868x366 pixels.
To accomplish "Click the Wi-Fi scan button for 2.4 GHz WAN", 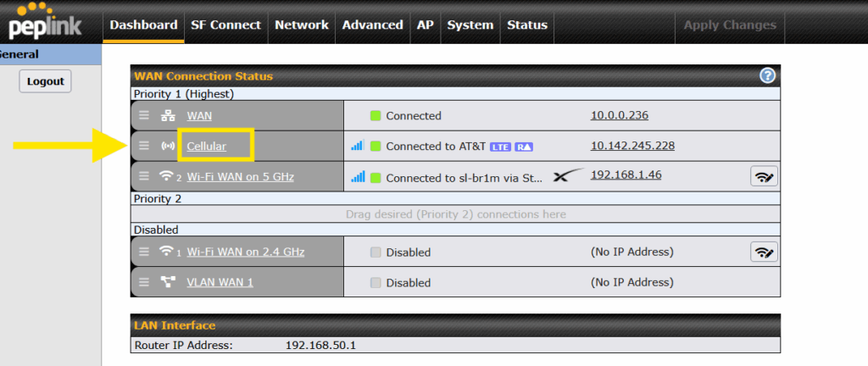I will tap(764, 252).
